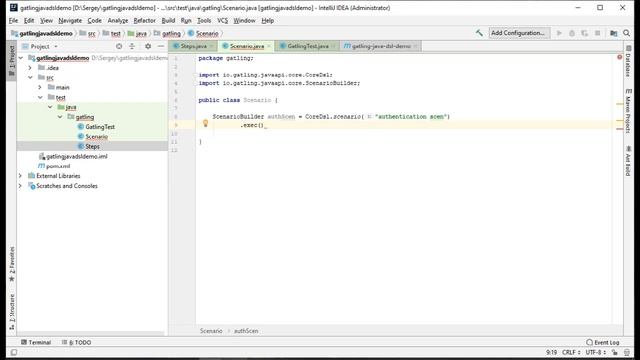Click the Search Everywhere magnifier icon
640x360 pixels.
coord(627,33)
